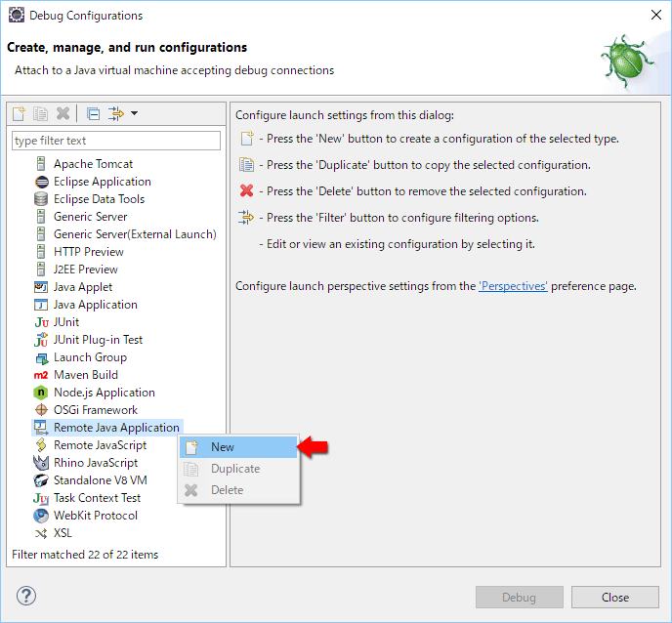Viewport: 672px width, 623px height.
Task: Choose Delete from the context menu
Action: (238, 490)
